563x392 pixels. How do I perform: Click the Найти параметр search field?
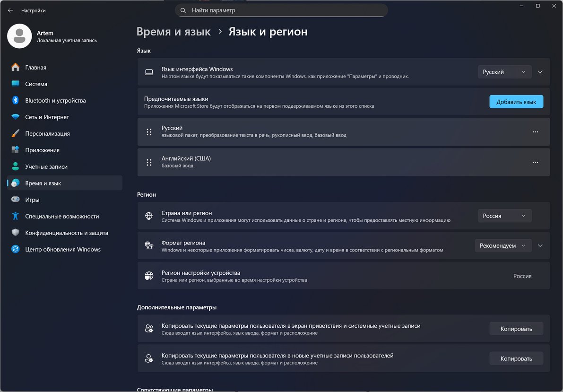click(281, 10)
